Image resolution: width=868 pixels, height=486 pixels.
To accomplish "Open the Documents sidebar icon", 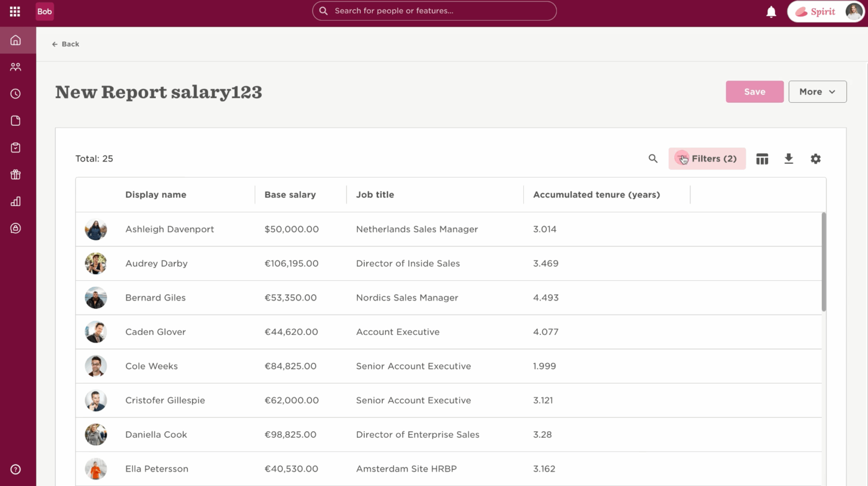I will pos(16,120).
